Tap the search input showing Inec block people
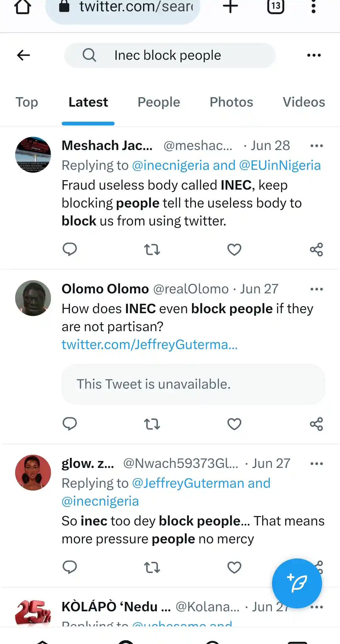The height and width of the screenshot is (644, 340). [167, 55]
